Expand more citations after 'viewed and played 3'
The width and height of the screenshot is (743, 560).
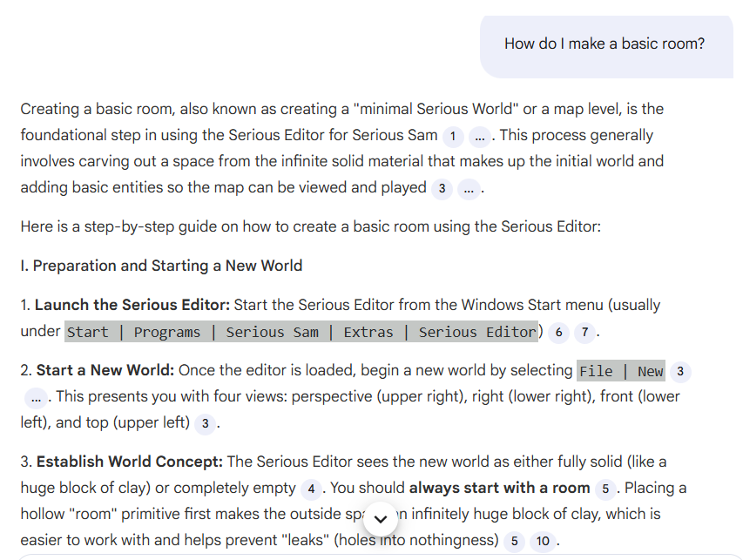tap(469, 189)
